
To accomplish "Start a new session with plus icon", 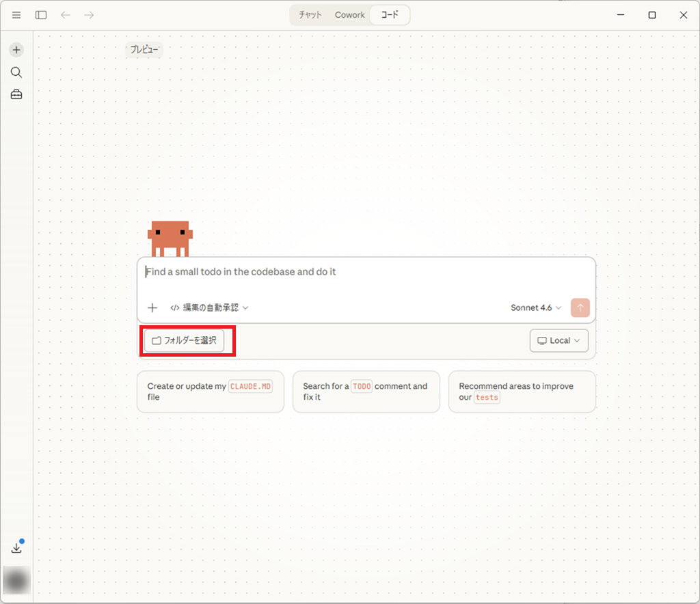I will (16, 50).
